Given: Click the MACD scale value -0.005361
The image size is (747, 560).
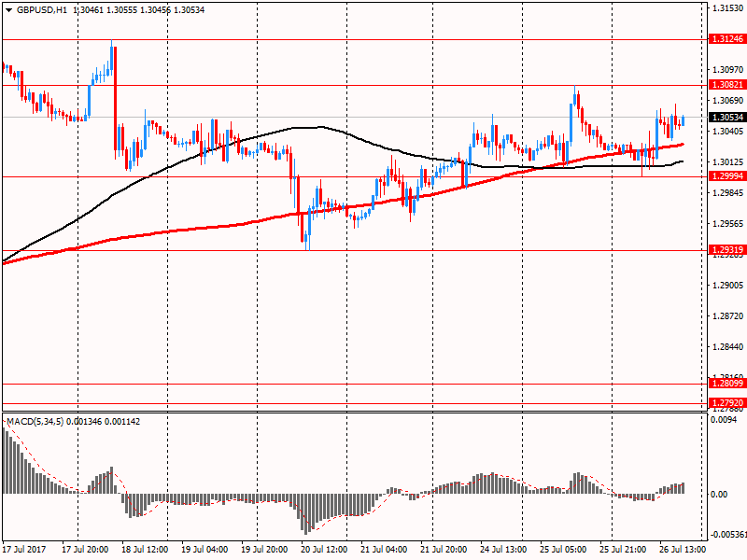Looking at the screenshot, I should pyautogui.click(x=727, y=535).
